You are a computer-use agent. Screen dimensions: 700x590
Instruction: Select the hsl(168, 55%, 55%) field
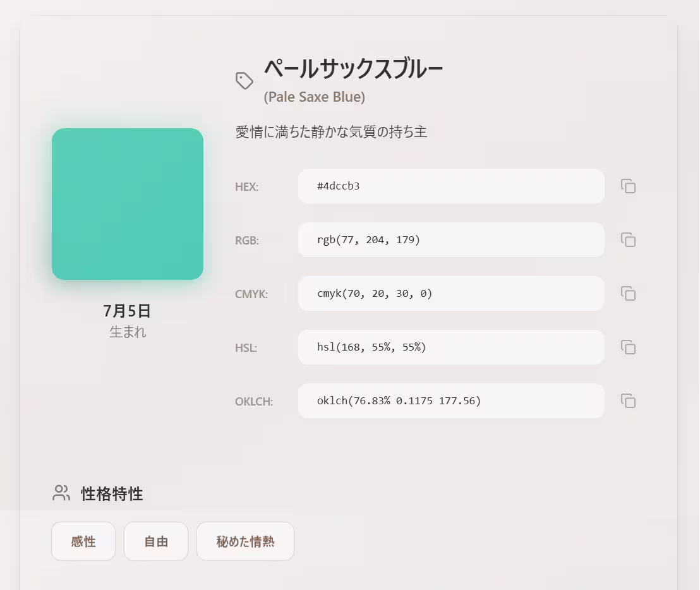451,347
